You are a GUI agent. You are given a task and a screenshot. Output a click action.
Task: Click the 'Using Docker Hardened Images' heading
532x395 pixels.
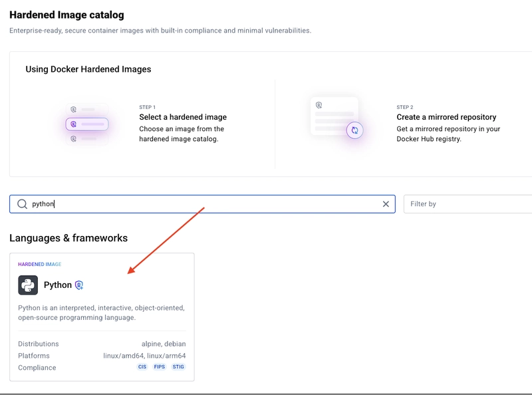[88, 69]
